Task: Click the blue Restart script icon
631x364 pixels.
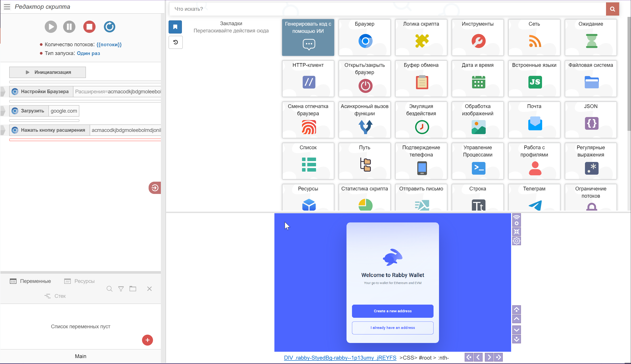Action: 110,27
